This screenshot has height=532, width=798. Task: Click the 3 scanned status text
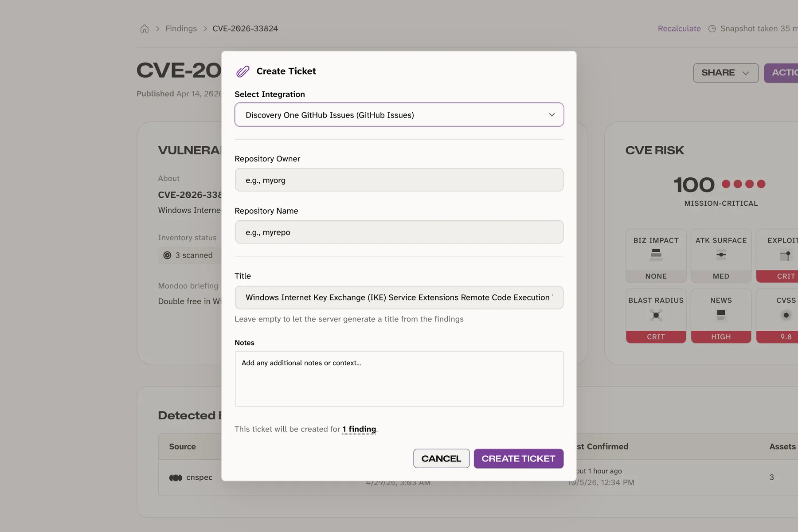(194, 255)
